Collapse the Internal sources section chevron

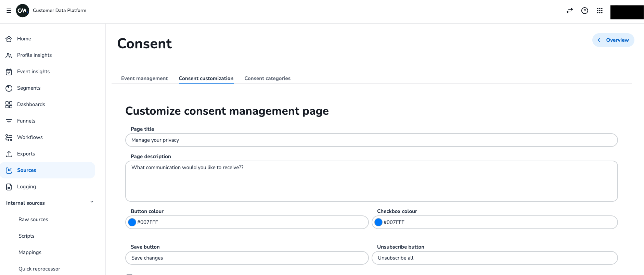(92, 202)
